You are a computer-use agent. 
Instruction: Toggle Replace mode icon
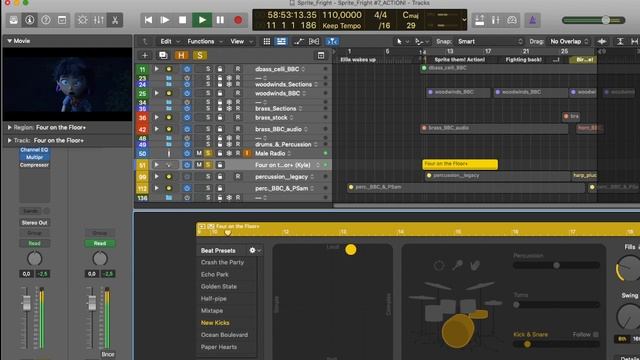[480, 20]
